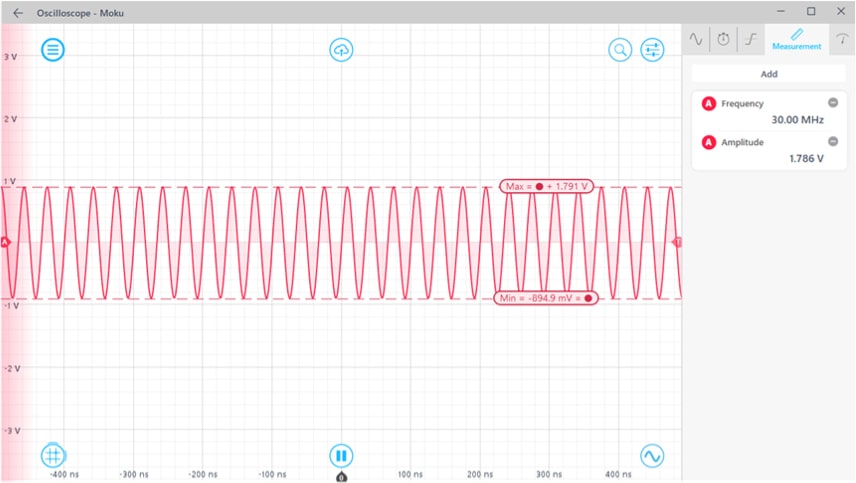Click the cloud upload share icon
This screenshot has height=483, width=856.
[x=341, y=50]
